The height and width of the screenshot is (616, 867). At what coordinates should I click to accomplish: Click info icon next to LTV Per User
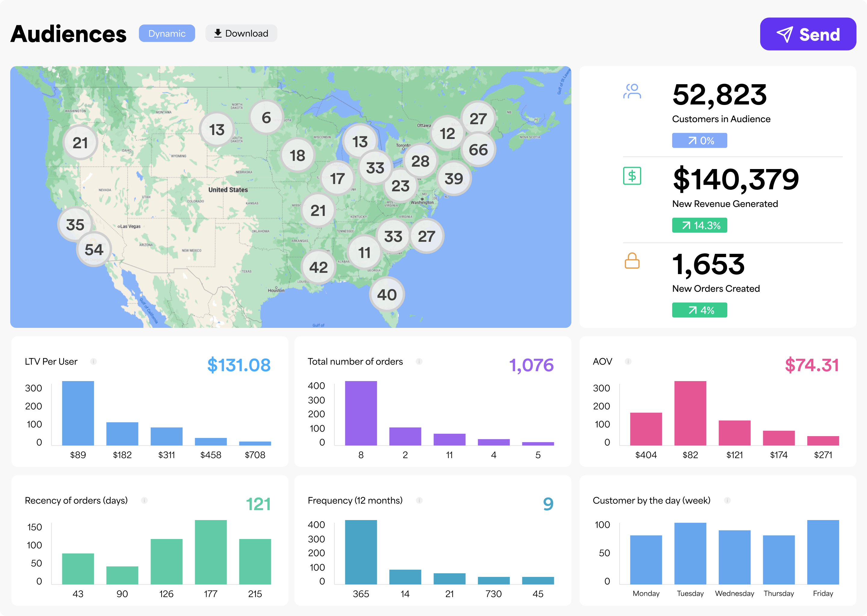tap(93, 362)
